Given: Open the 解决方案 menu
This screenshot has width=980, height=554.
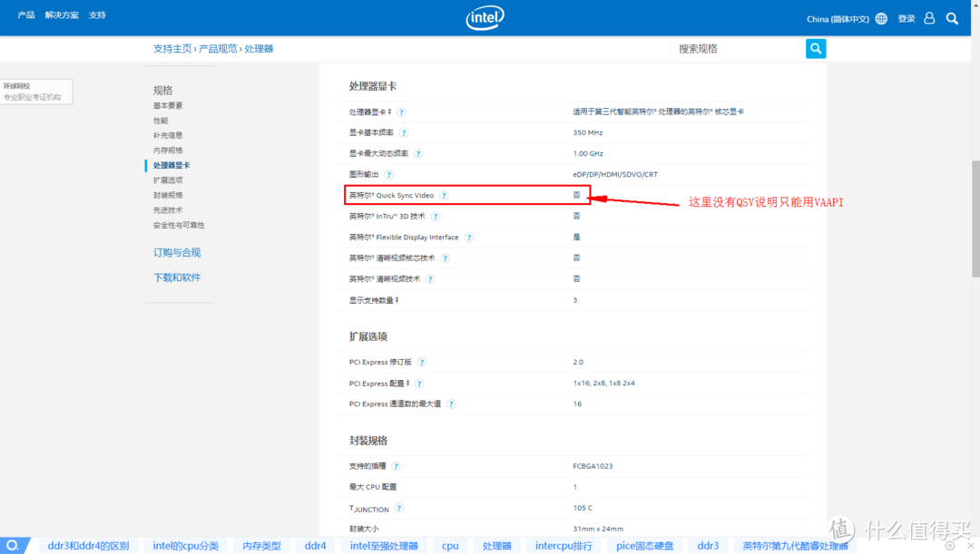Looking at the screenshot, I should [62, 15].
